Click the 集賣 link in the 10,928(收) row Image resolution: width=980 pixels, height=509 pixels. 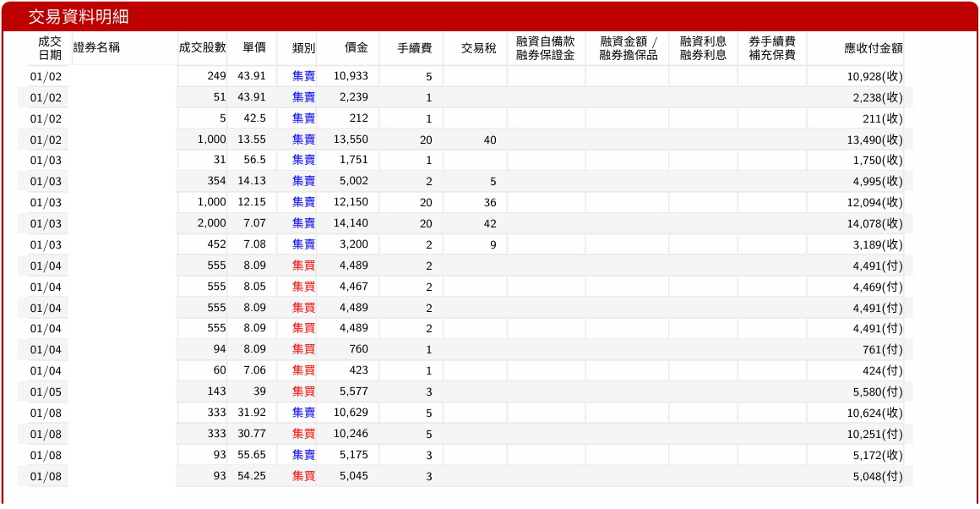point(303,76)
